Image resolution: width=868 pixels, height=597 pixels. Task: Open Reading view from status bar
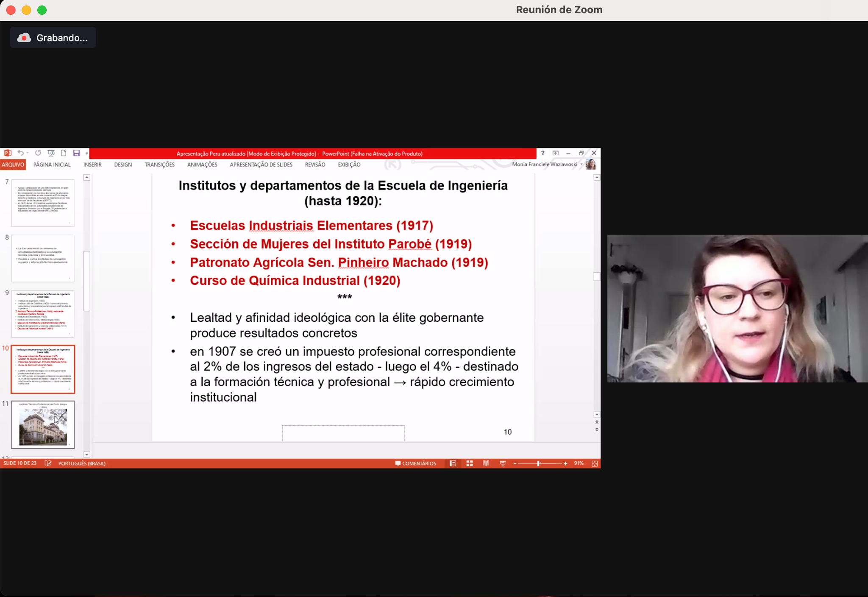pyautogui.click(x=486, y=463)
